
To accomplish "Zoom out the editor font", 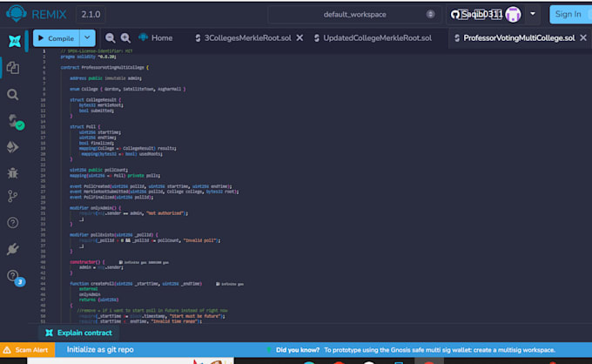I will [111, 37].
